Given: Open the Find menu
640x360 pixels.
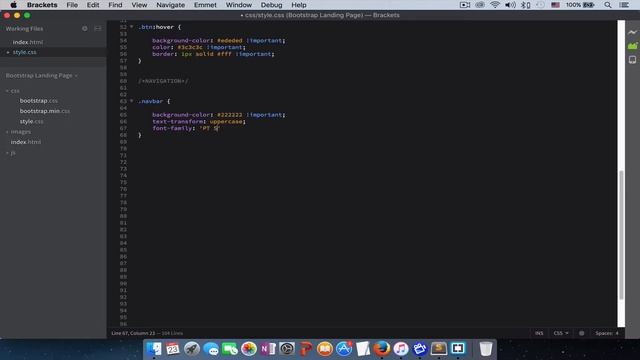Looking at the screenshot, I should [x=115, y=5].
